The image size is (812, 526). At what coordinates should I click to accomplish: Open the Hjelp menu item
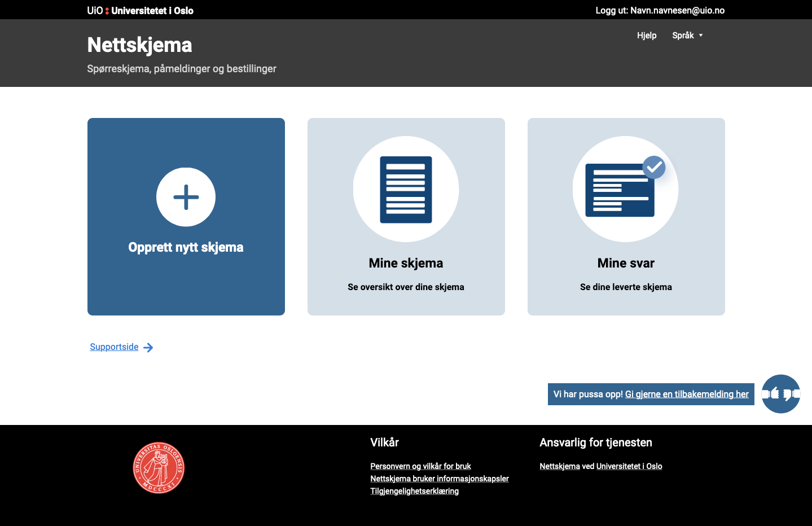click(x=647, y=36)
